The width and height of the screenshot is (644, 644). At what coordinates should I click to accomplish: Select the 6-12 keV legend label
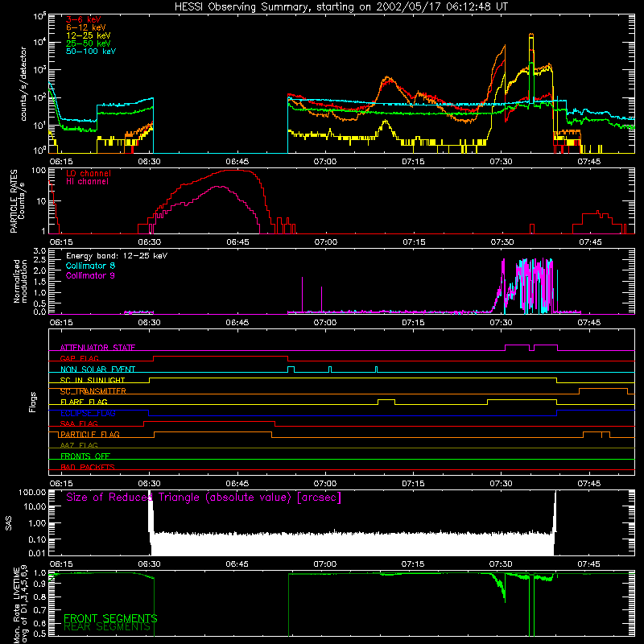pyautogui.click(x=86, y=27)
